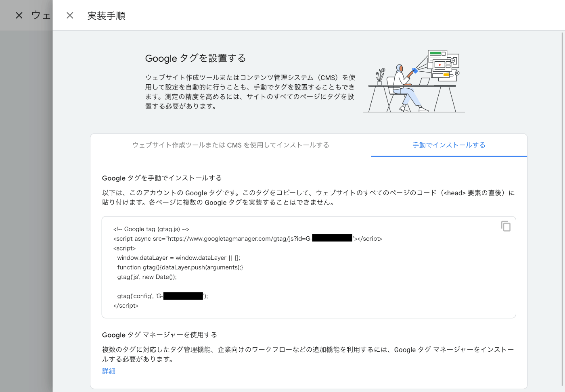Switch to 手動でインストールする tab
The height and width of the screenshot is (392, 565).
point(449,145)
